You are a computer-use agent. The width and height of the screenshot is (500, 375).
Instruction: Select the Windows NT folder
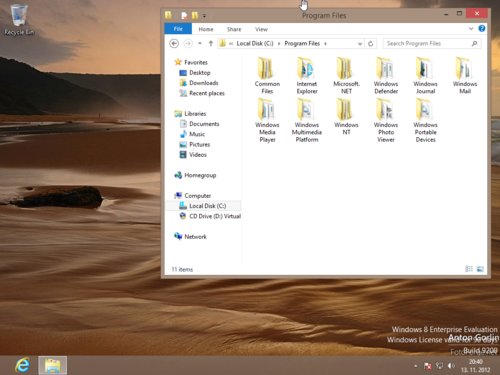click(346, 117)
